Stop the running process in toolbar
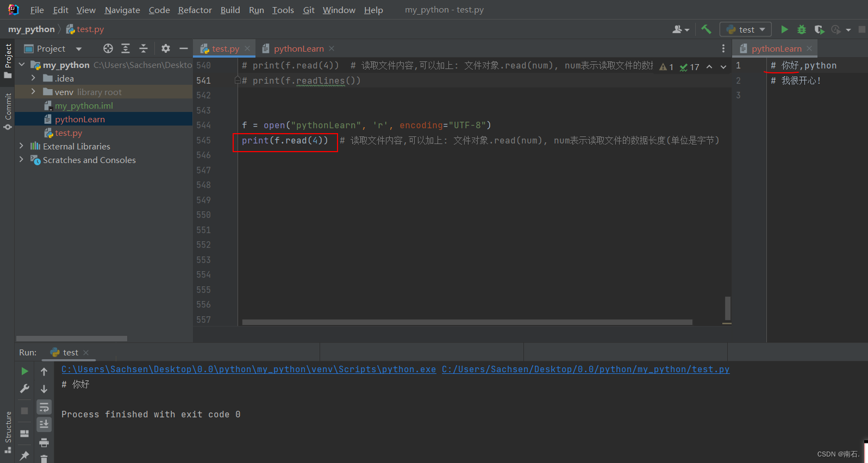This screenshot has width=868, height=463. pyautogui.click(x=862, y=29)
